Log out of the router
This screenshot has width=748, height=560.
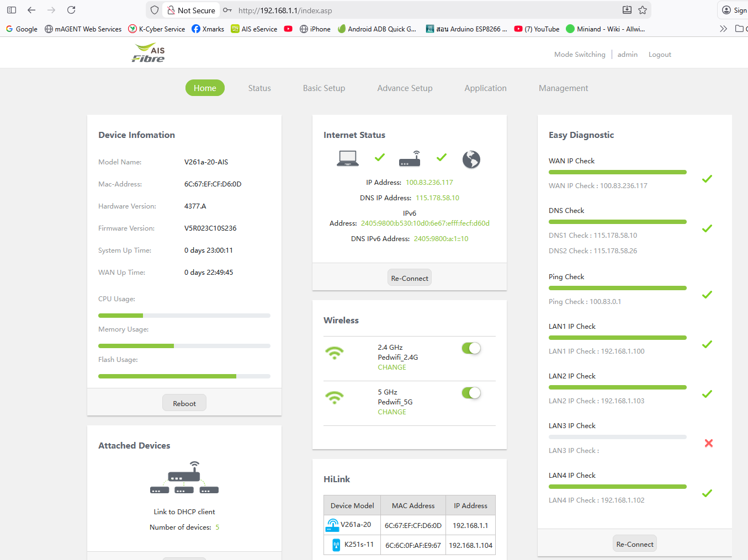point(660,55)
